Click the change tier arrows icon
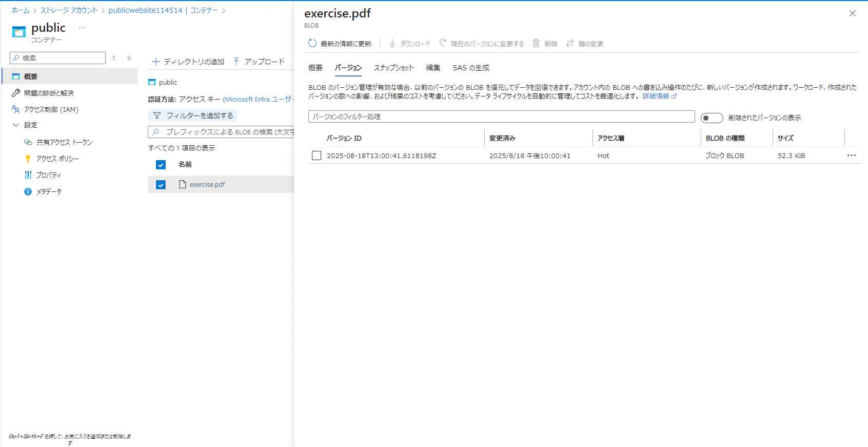 pos(570,44)
